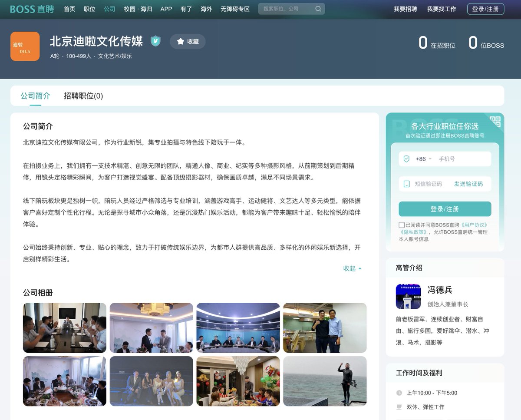Open the dark stage group album photo
This screenshot has width=521, height=420.
click(152, 381)
